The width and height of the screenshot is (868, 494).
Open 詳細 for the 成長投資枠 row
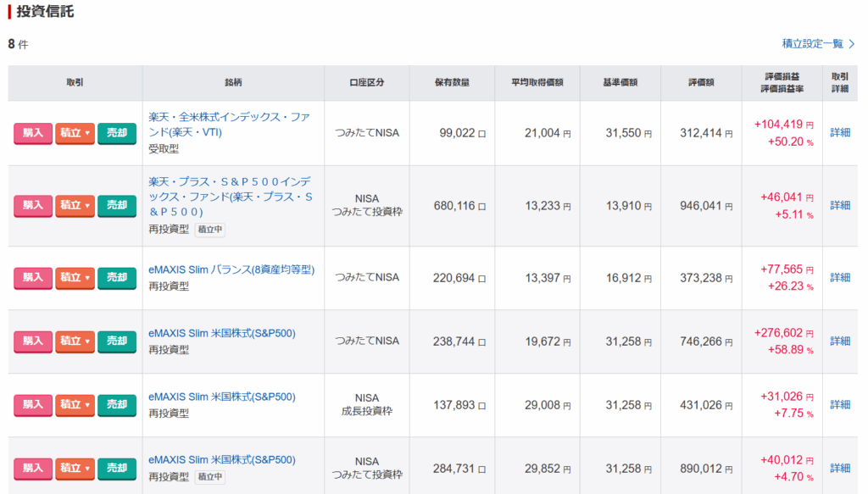click(x=840, y=404)
